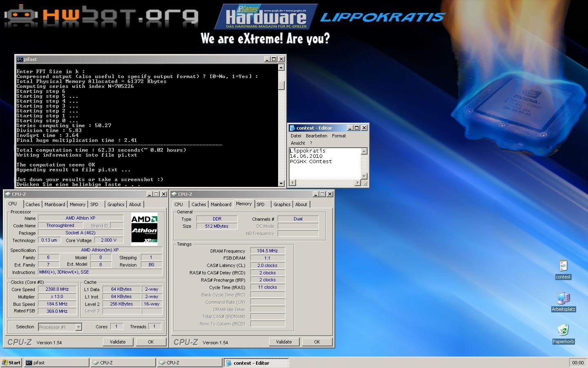This screenshot has width=588, height=368.
Task: Click the CAS# Latency value 2.0 clocks
Action: [x=267, y=265]
